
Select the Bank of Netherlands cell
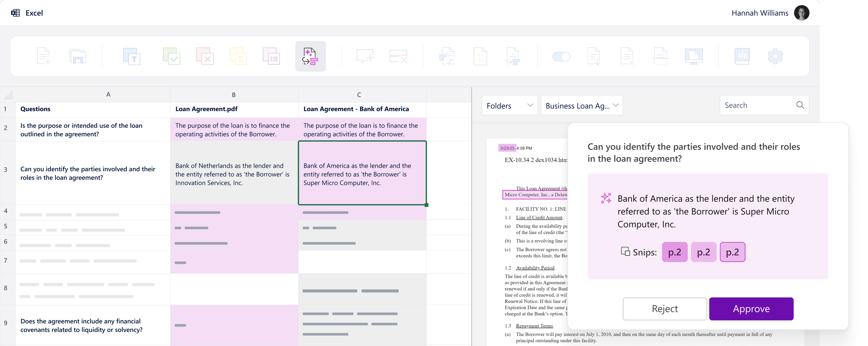pos(234,173)
